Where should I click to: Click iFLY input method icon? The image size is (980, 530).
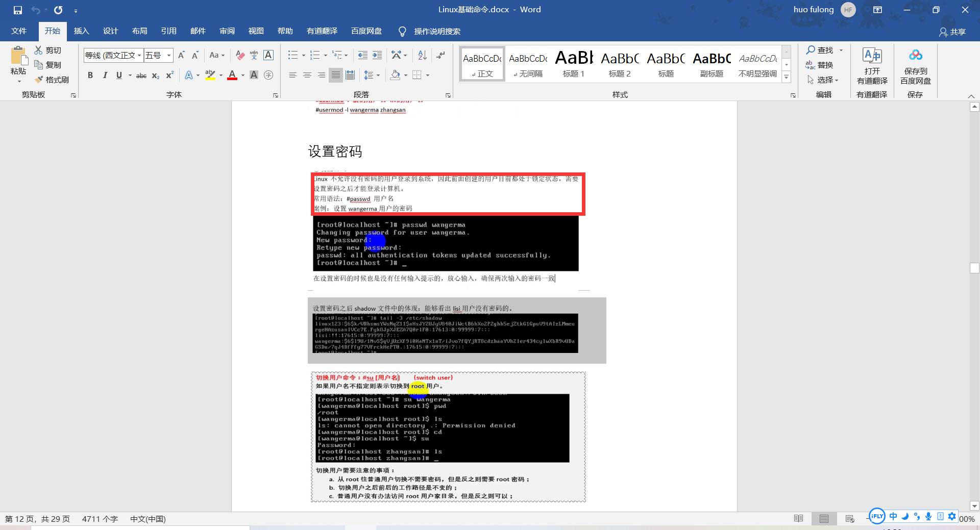(877, 516)
